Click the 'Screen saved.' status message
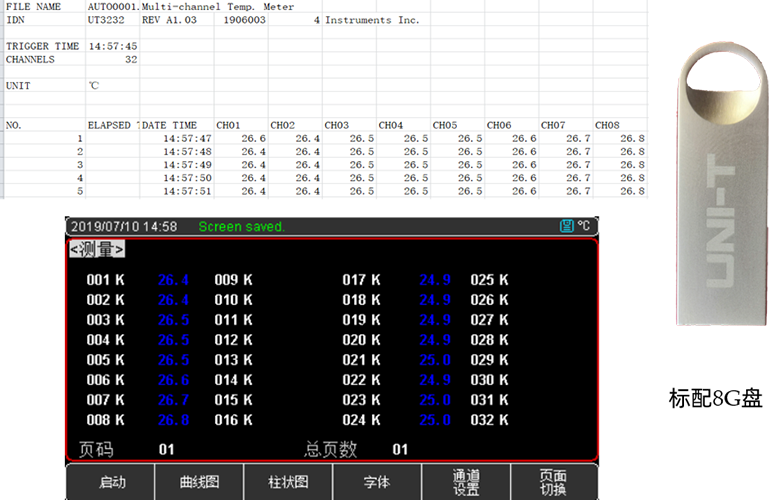 click(242, 227)
